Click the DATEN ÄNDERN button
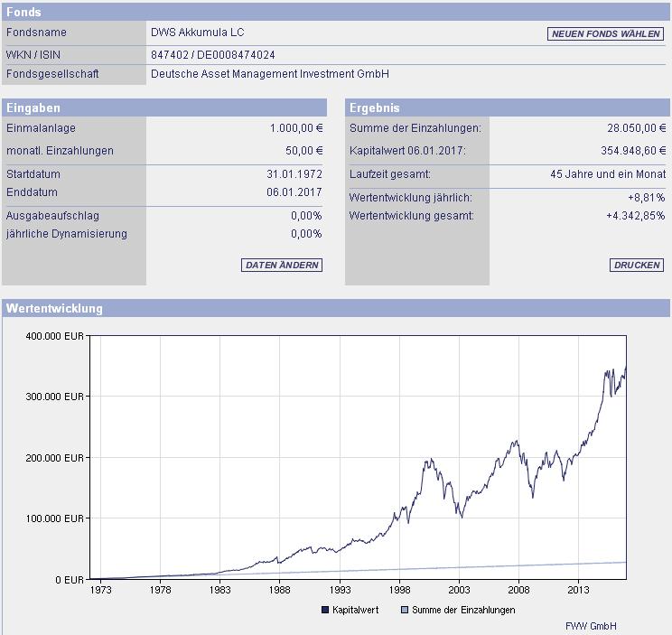Screen dimensions: 672x635 click(282, 266)
